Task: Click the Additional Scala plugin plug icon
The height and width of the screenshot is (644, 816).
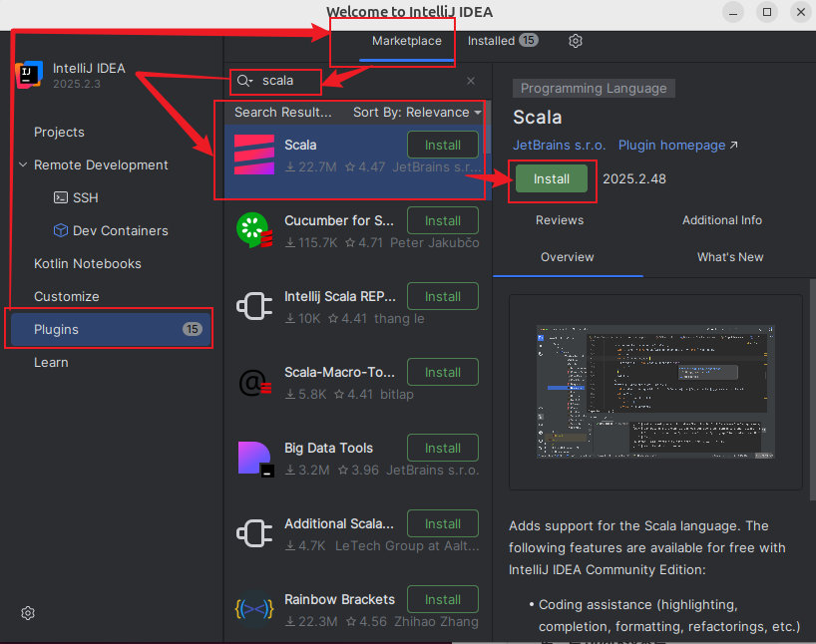Action: click(254, 533)
